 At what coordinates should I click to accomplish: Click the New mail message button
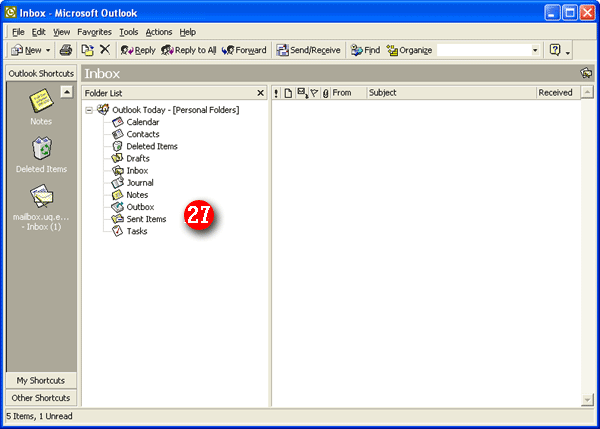[26, 50]
